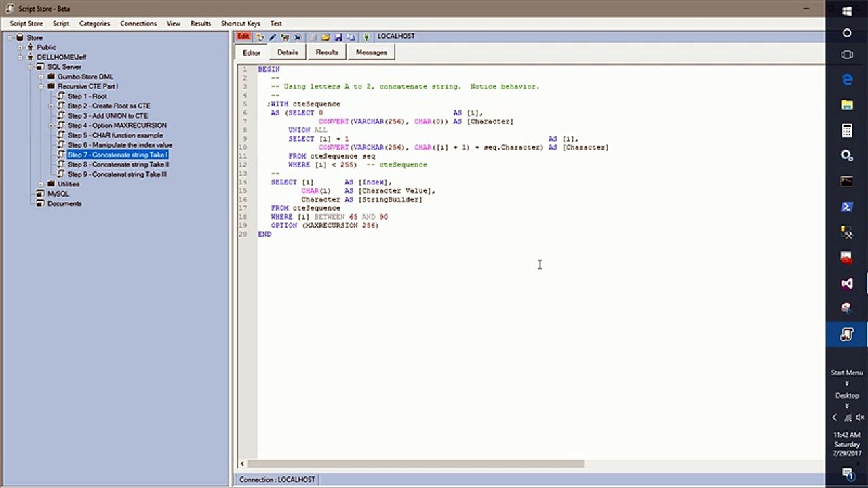Click the editor horizontal scrollbar thumb
The width and height of the screenshot is (868, 488).
pos(415,464)
